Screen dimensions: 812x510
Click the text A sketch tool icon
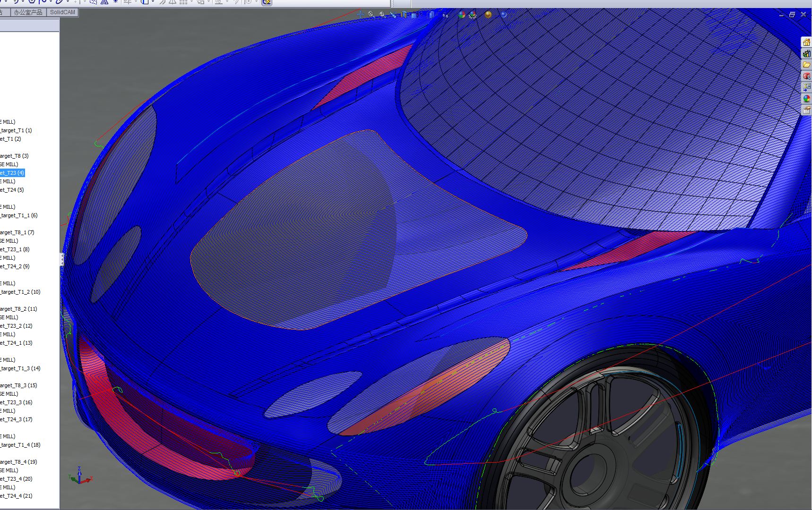(x=104, y=2)
